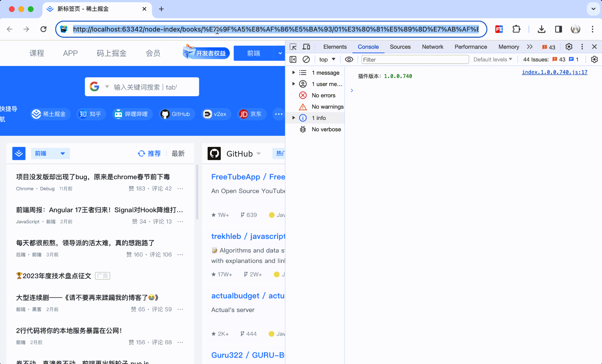602x364 pixels.
Task: Open the downloads icon in toolbar
Action: (x=542, y=29)
